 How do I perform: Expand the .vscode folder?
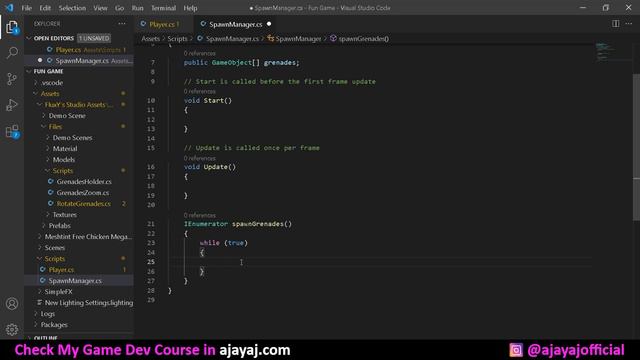(52, 82)
